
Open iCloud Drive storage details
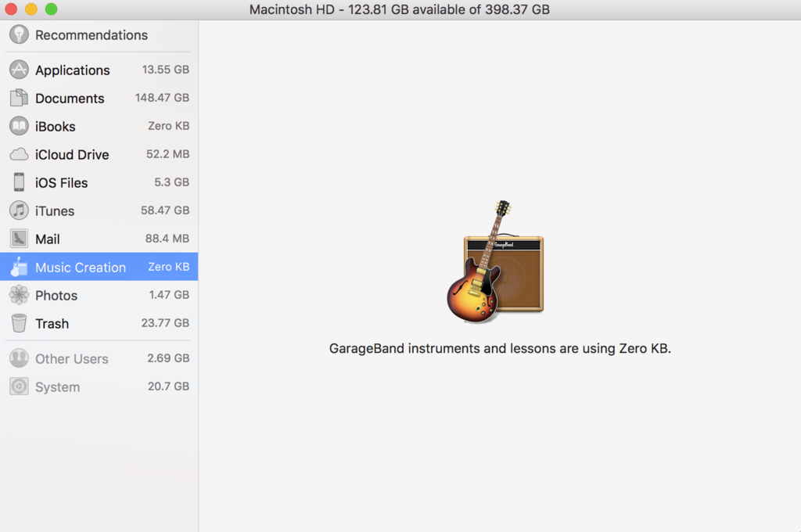72,154
